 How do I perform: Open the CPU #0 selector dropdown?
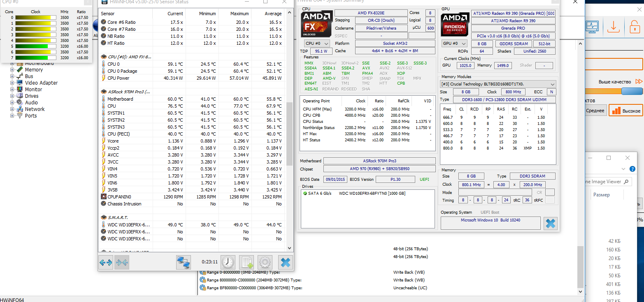(317, 44)
